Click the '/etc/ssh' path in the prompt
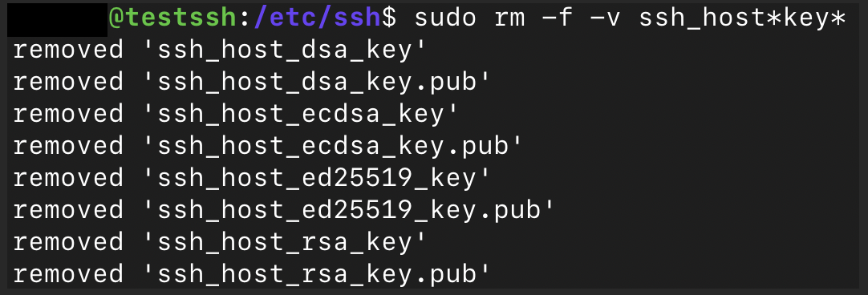 point(318,18)
